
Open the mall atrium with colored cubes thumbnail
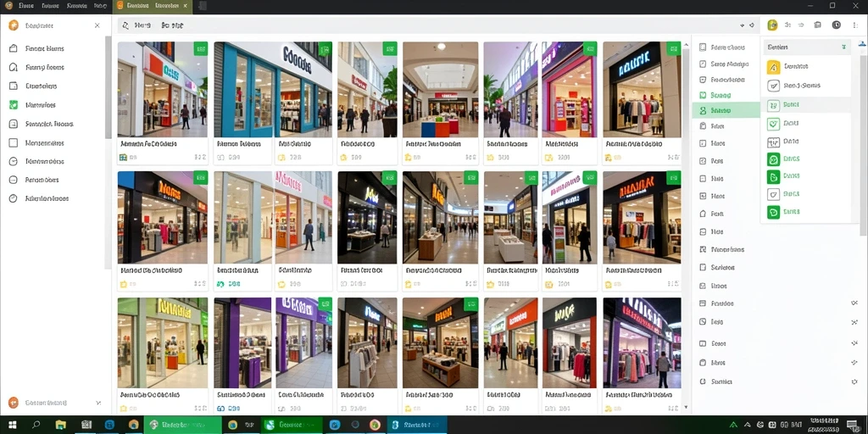440,90
